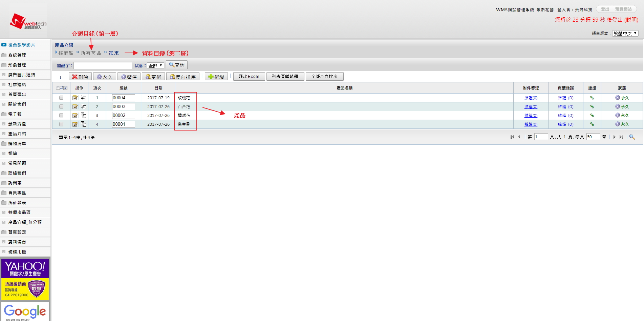Click the edit icon for product 00004
The width and height of the screenshot is (644, 321).
[75, 98]
